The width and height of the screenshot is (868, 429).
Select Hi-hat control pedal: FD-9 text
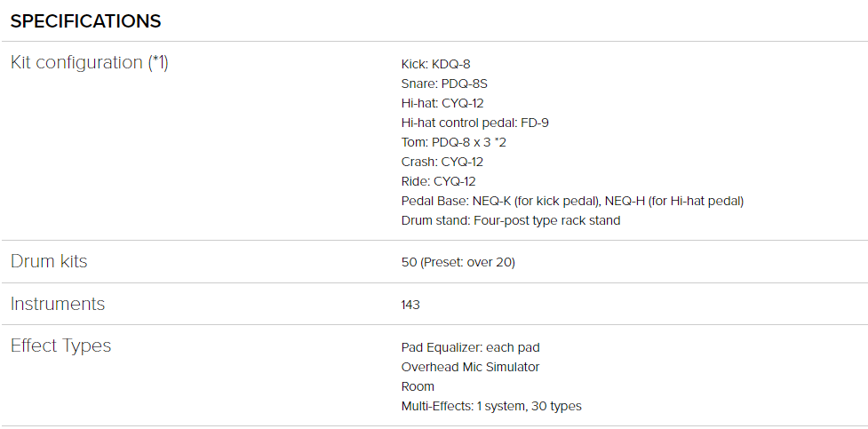click(474, 123)
